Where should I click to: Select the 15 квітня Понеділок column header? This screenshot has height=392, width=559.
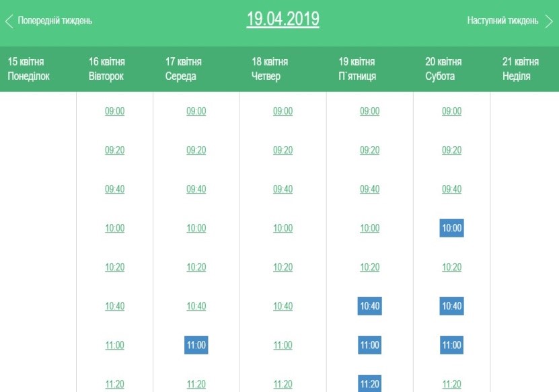28,69
